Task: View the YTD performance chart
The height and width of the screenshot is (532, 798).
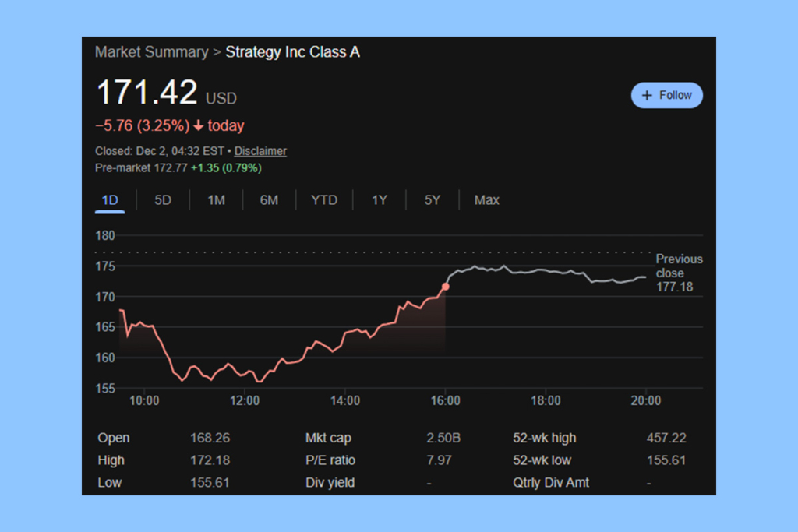Action: point(324,200)
